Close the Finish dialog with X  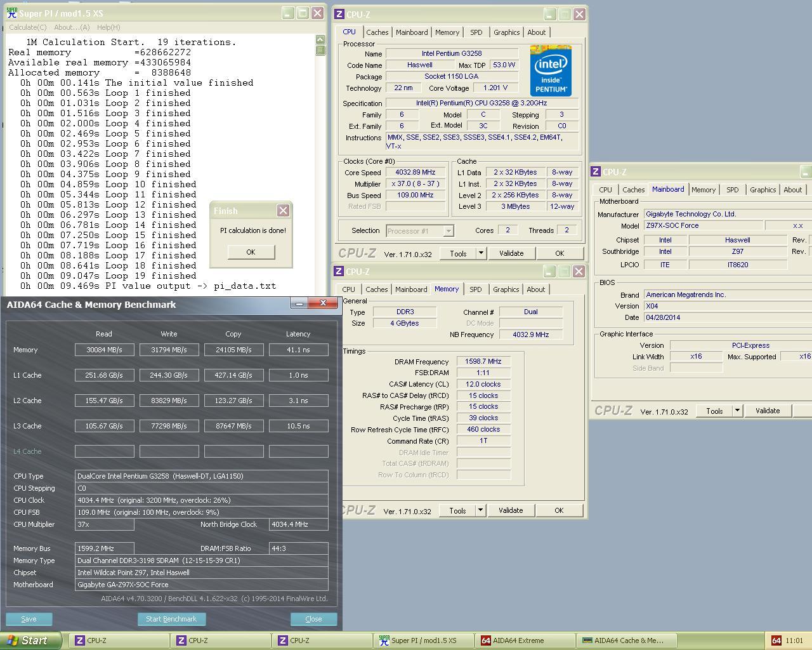pos(283,210)
